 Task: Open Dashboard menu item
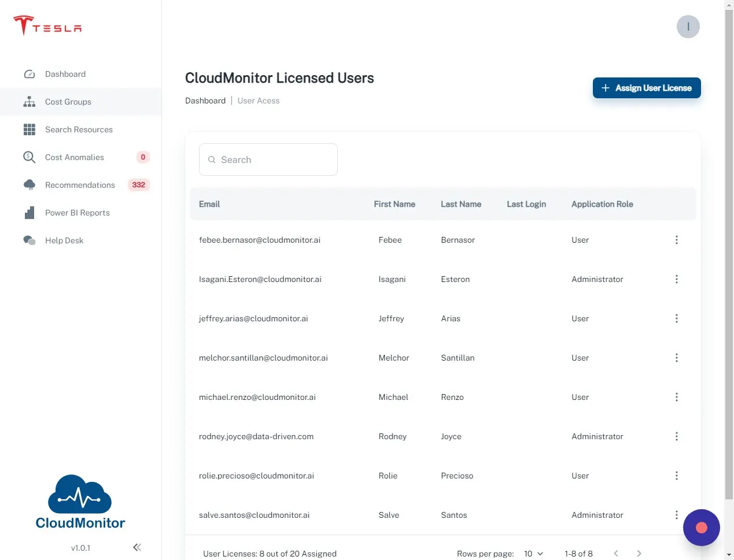click(x=80, y=74)
